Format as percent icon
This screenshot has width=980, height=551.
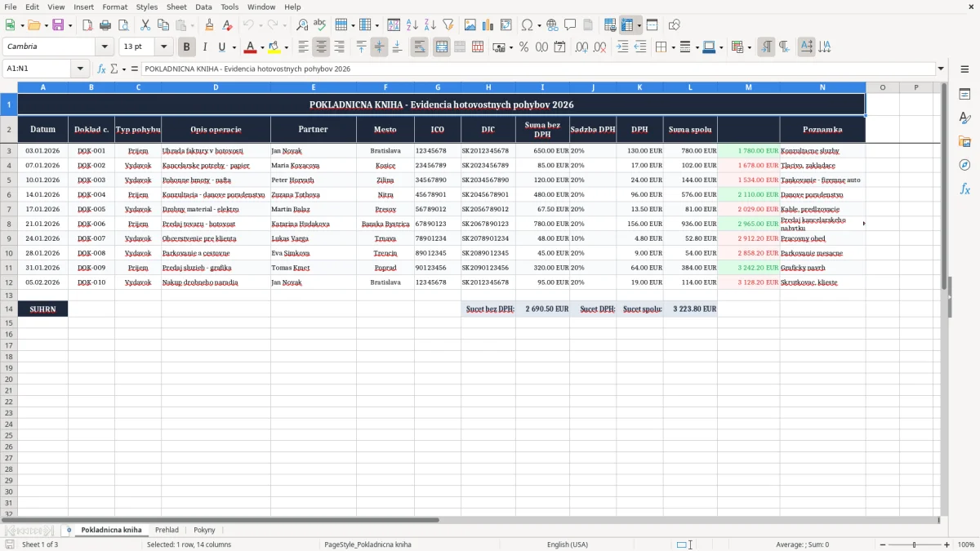coord(523,47)
